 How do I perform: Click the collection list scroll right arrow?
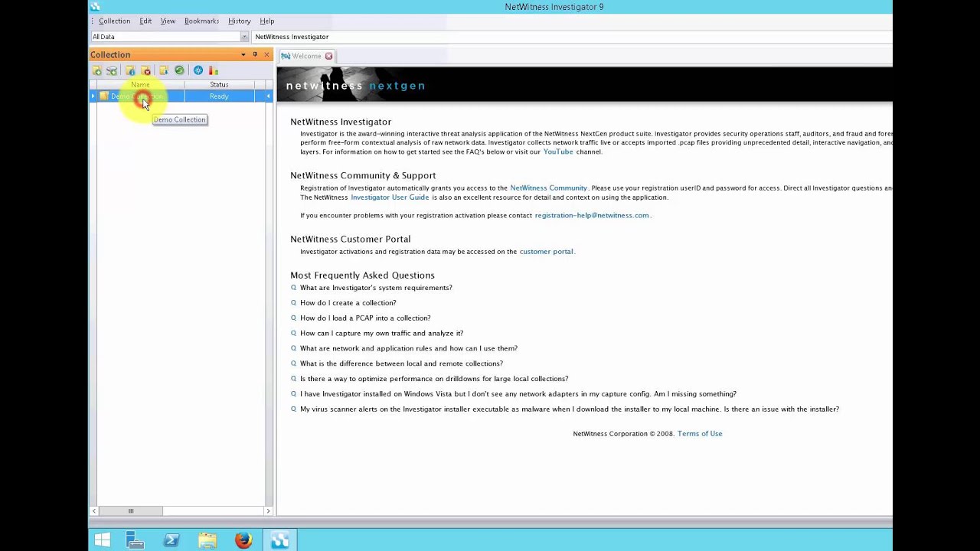(268, 510)
